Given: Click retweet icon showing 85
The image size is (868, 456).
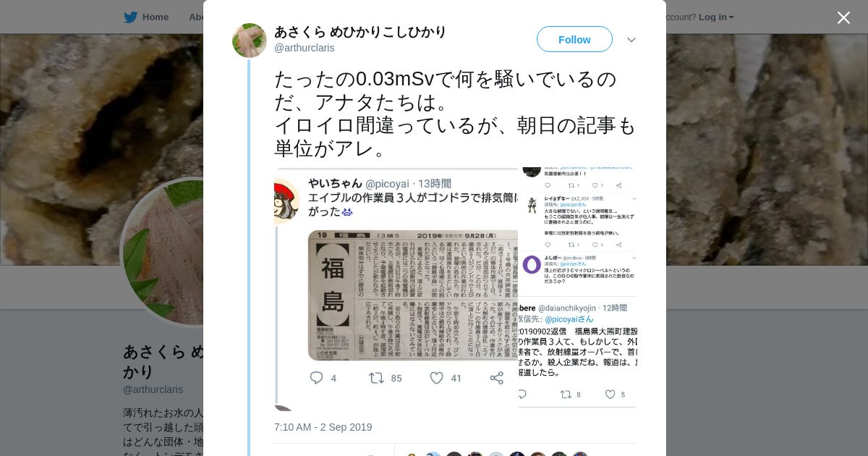Looking at the screenshot, I should click(377, 378).
